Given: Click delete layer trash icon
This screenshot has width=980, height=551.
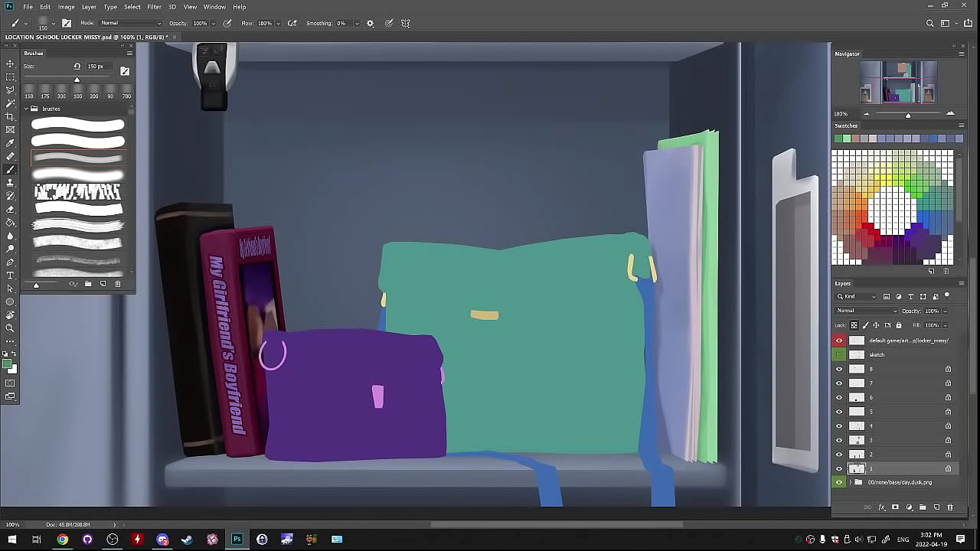Looking at the screenshot, I should (x=950, y=507).
